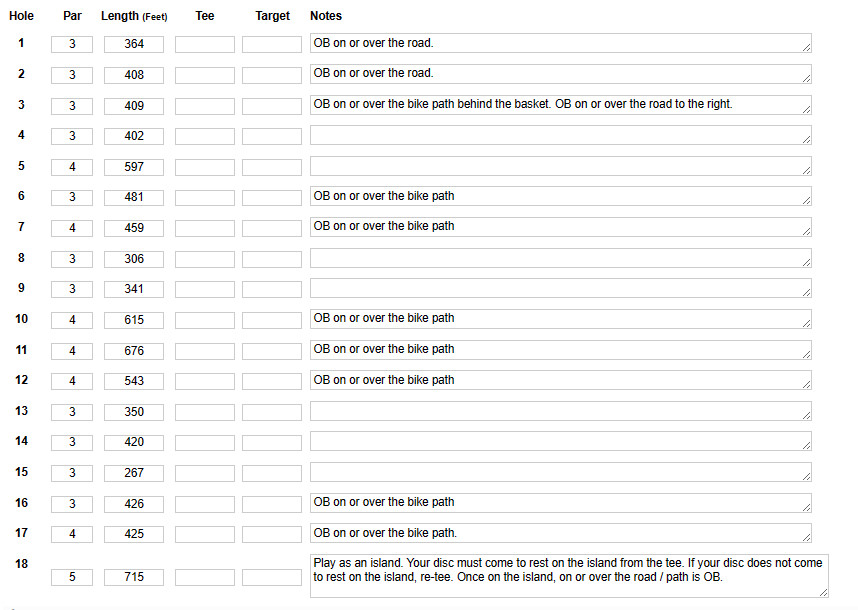The width and height of the screenshot is (858, 610).
Task: Focus the Target field for hole 18
Action: tap(272, 577)
